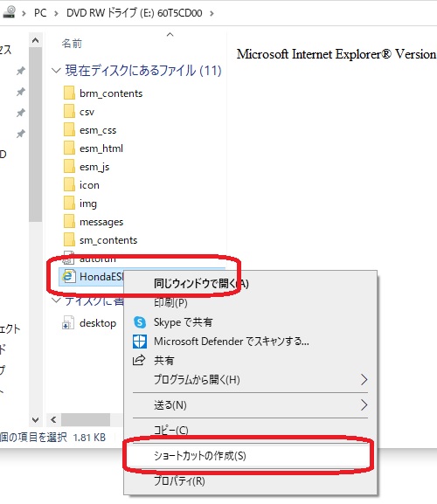Image resolution: width=437 pixels, height=504 pixels.
Task: Select the esm_css folder icon
Action: pyautogui.click(x=69, y=130)
